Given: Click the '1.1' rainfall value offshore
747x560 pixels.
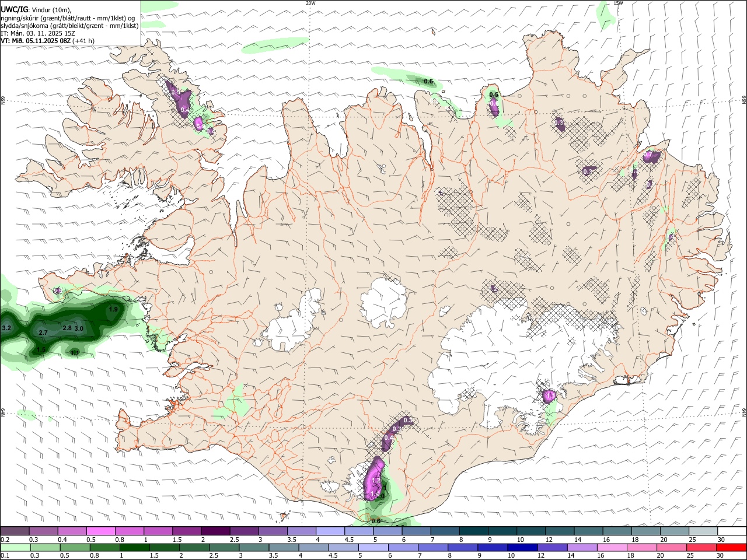Looking at the screenshot, I should coord(75,353).
